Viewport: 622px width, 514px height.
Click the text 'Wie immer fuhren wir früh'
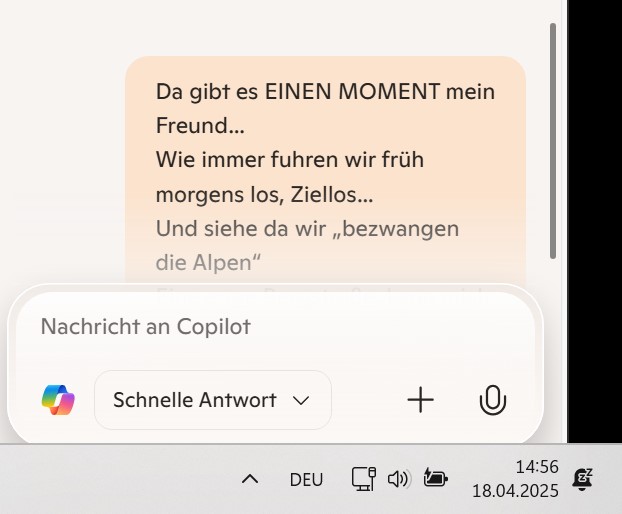click(290, 160)
